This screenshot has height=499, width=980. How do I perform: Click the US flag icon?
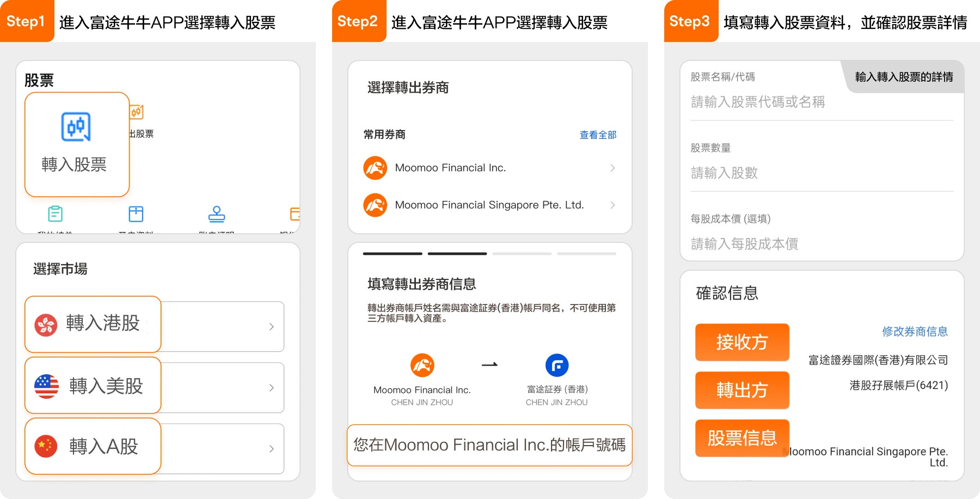click(x=46, y=386)
